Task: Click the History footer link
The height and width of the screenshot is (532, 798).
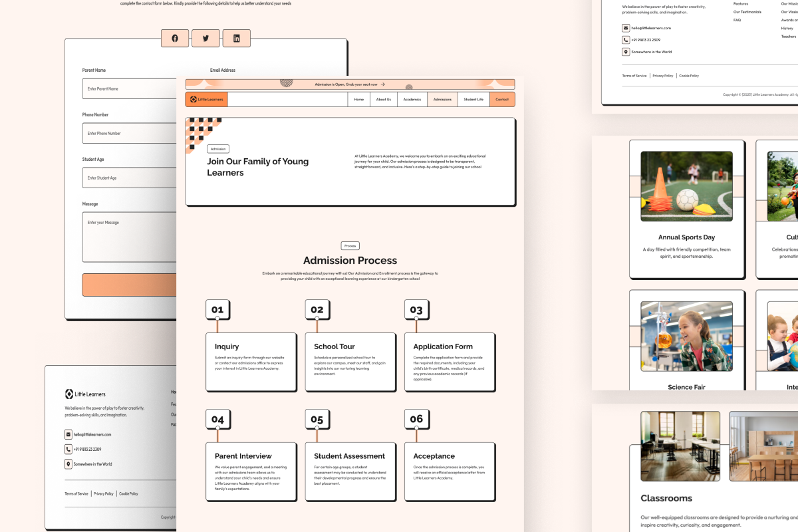Action: [787, 29]
